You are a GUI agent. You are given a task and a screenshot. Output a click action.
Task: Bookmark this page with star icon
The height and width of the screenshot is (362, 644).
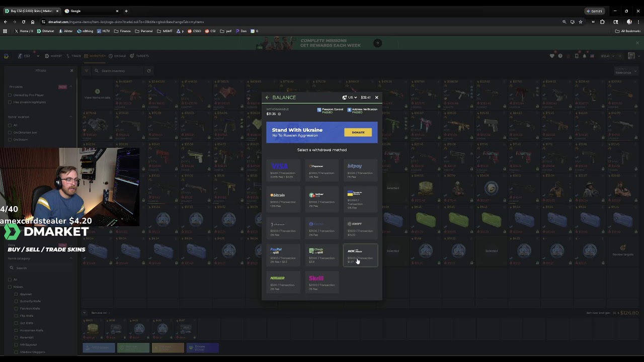580,22
